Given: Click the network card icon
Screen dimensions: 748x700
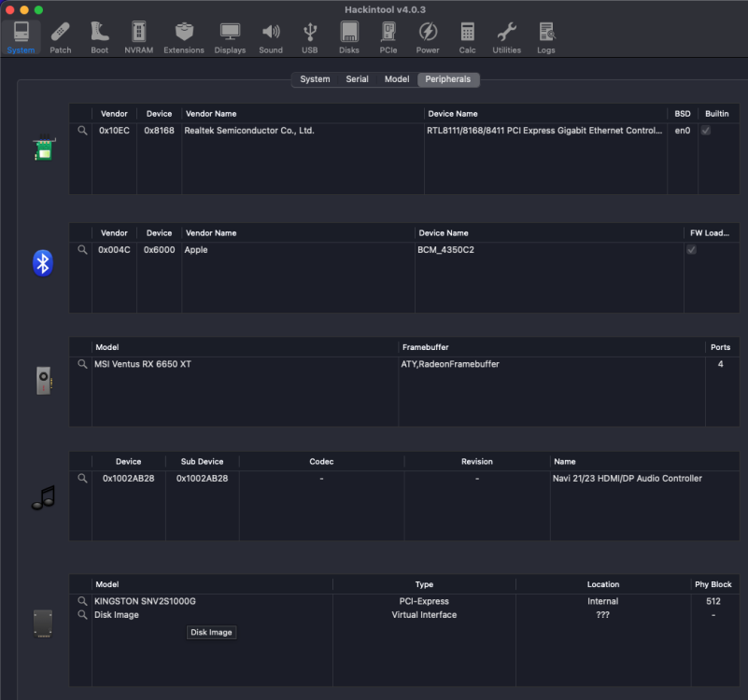Looking at the screenshot, I should [x=44, y=148].
